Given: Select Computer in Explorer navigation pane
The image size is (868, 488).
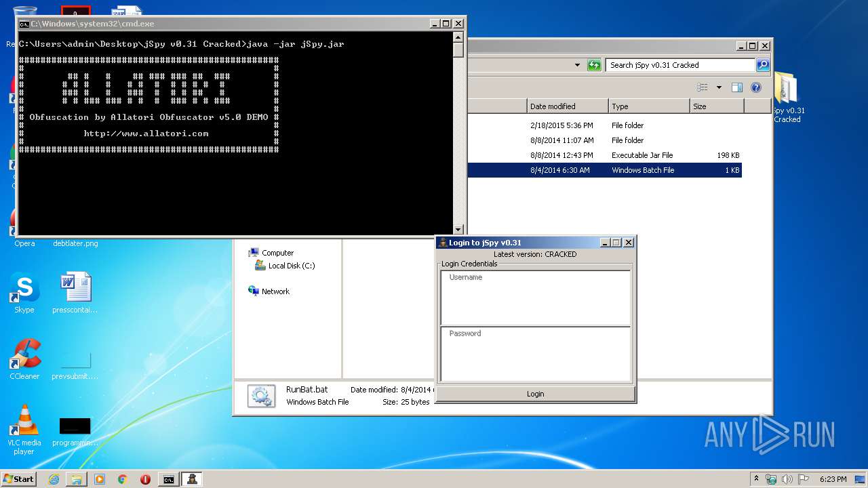Looking at the screenshot, I should click(271, 253).
